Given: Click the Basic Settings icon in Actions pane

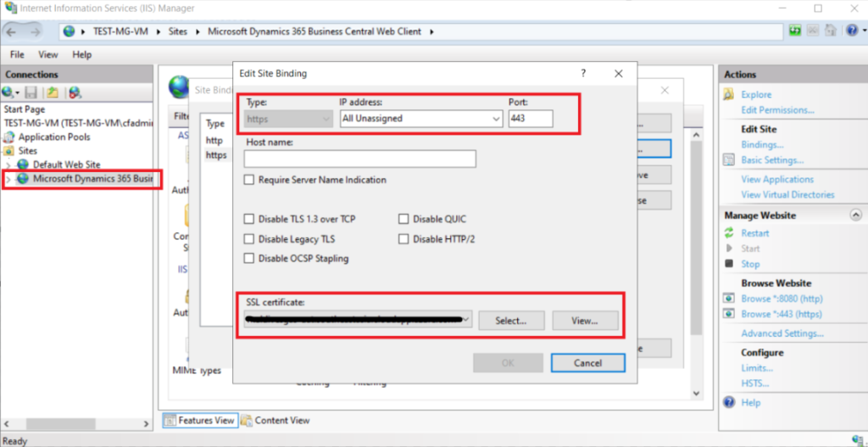Looking at the screenshot, I should coord(729,160).
